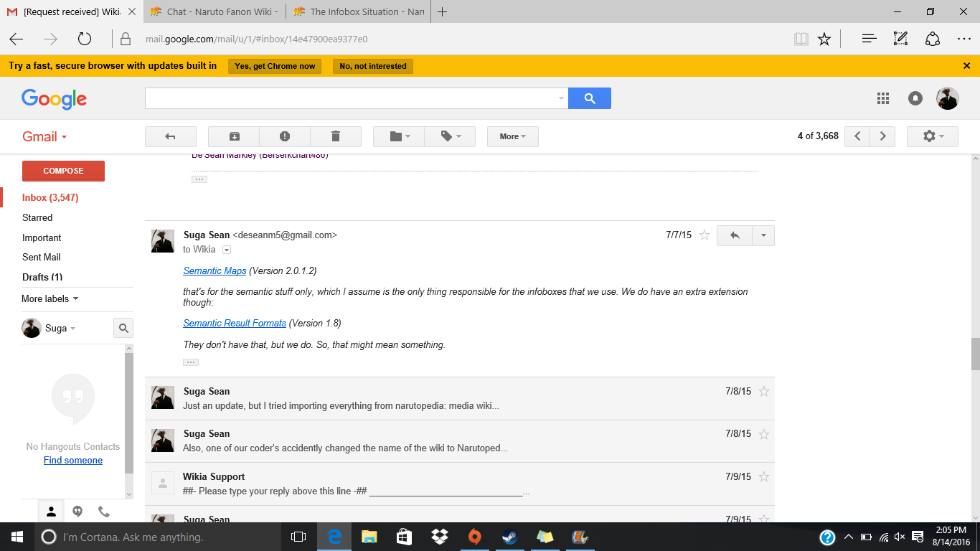Open more options arrow beside reply
980x551 pixels.
[x=763, y=235]
